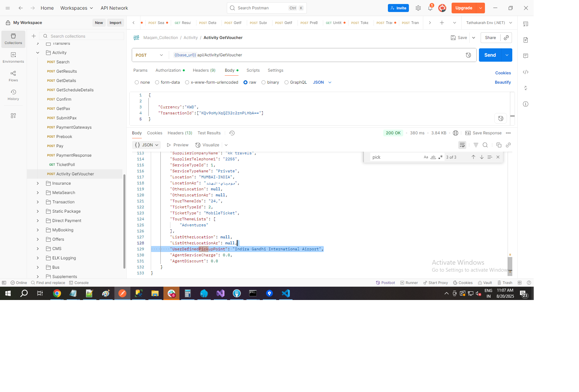
Task: Click the Beautify link
Action: (x=502, y=82)
